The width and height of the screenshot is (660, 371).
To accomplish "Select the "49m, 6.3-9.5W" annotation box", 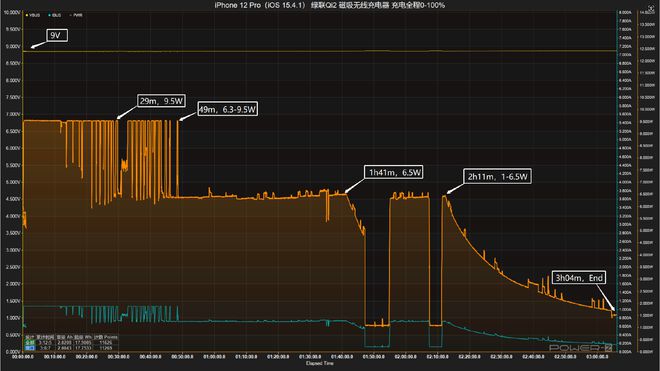I will [227, 109].
